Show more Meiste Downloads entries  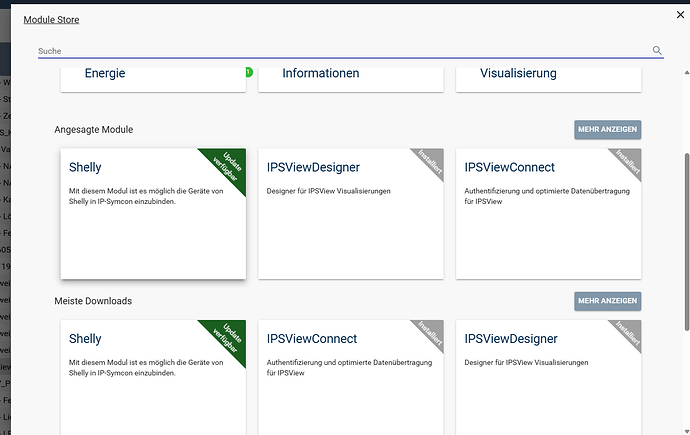coord(607,301)
